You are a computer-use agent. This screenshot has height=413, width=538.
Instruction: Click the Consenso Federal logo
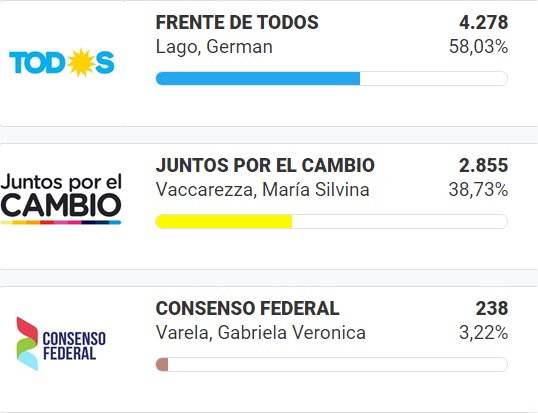pos(61,344)
